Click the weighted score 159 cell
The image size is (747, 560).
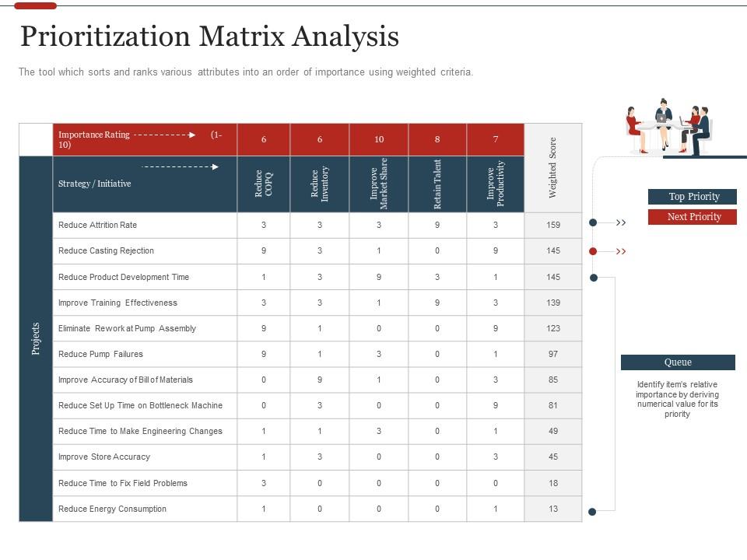point(553,225)
